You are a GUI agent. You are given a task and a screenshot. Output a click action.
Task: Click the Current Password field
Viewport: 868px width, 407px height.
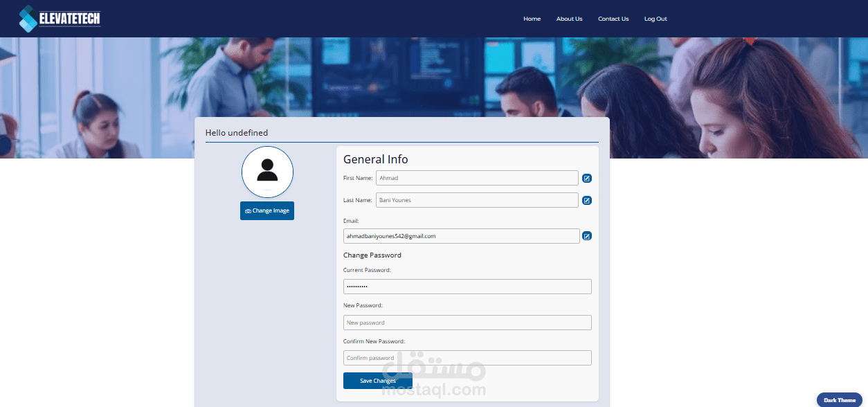(x=467, y=287)
